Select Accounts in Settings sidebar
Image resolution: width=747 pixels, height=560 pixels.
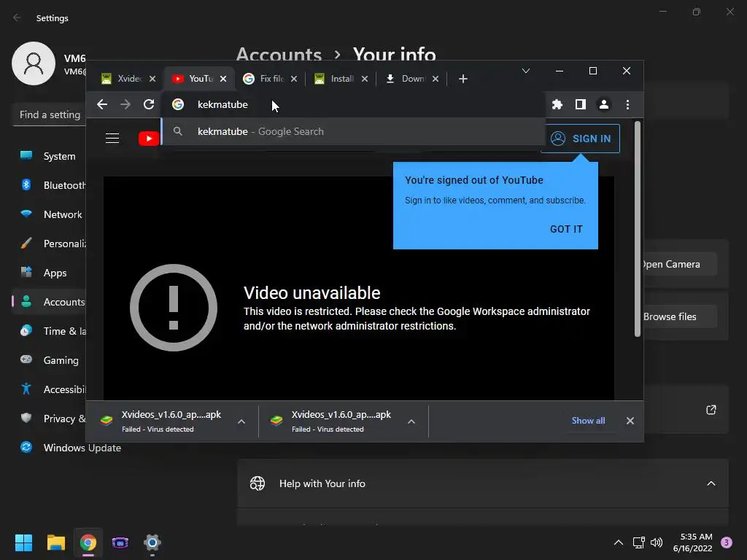[49, 302]
